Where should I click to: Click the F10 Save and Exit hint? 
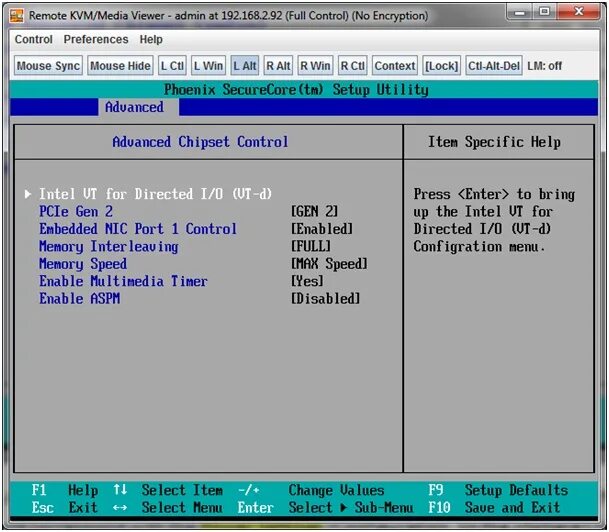pos(494,508)
